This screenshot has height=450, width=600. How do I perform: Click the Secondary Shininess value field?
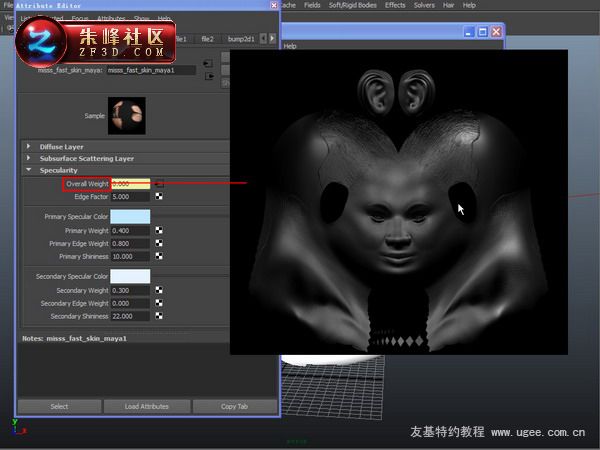[130, 316]
